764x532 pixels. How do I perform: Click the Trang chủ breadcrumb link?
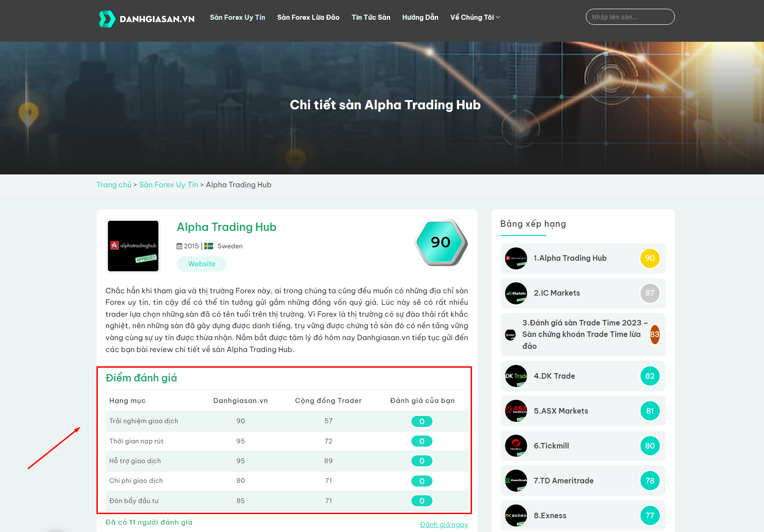pyautogui.click(x=114, y=185)
